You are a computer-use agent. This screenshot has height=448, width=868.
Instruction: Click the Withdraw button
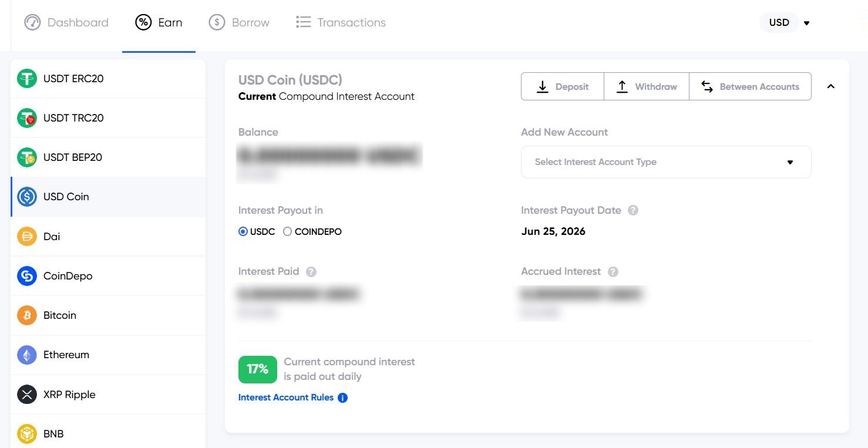tap(647, 86)
